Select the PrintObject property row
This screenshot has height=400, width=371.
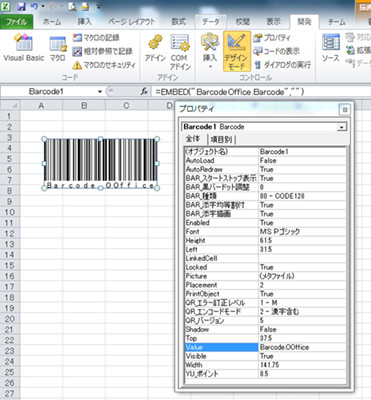click(265, 294)
